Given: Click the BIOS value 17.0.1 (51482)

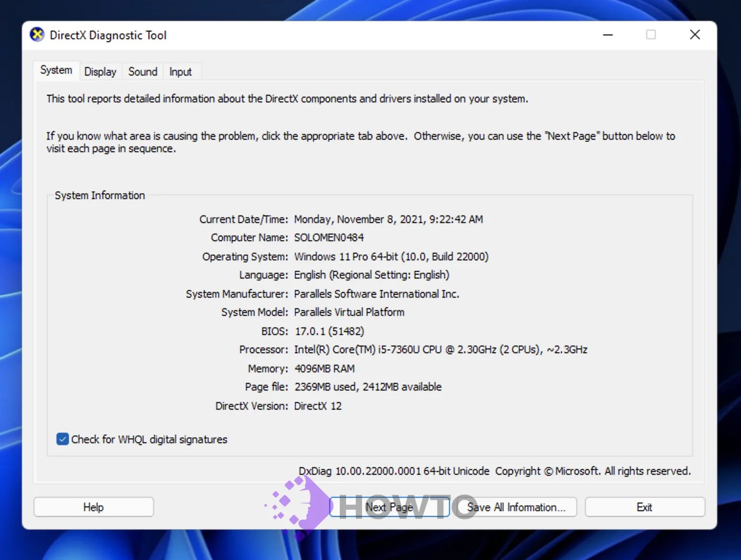Looking at the screenshot, I should (x=329, y=331).
